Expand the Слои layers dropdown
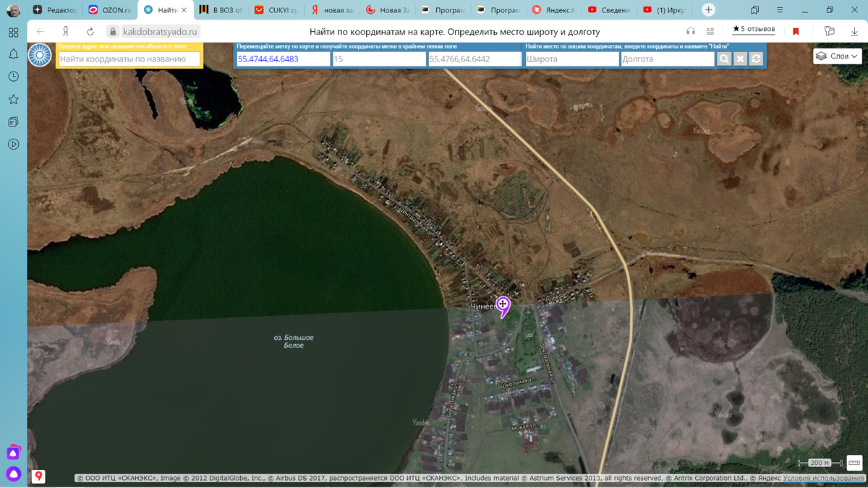The image size is (868, 488). click(838, 56)
